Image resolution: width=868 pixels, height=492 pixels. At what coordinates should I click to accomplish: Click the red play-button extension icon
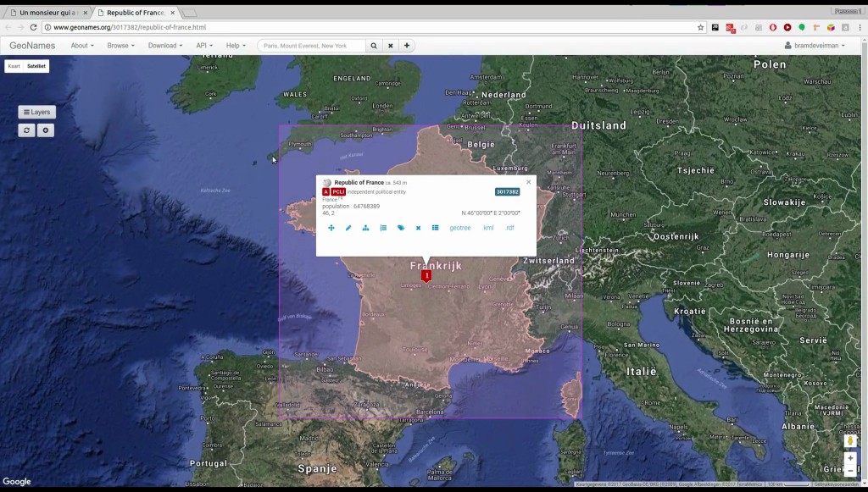787,27
